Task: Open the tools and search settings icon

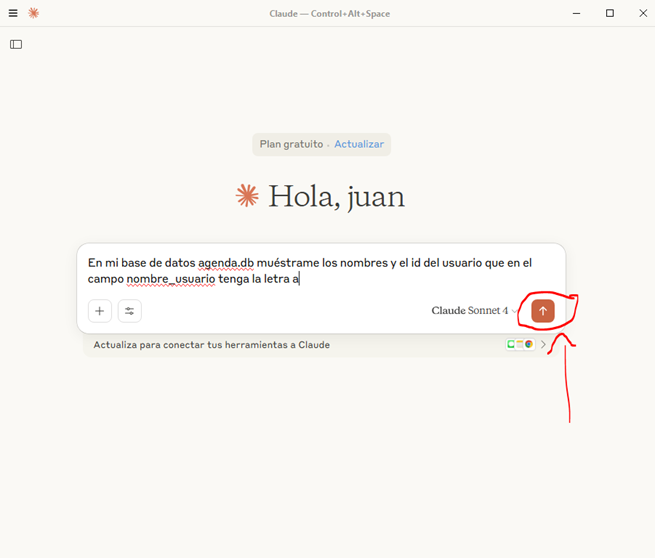Action: coord(130,311)
